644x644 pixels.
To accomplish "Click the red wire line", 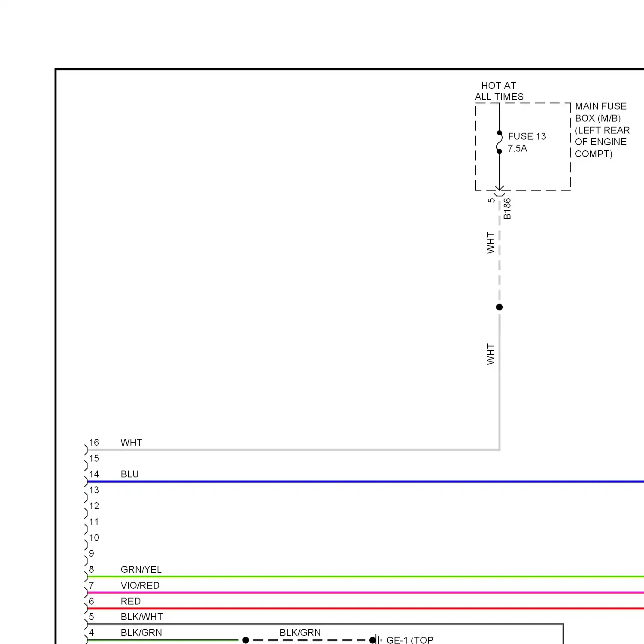I will point(365,608).
